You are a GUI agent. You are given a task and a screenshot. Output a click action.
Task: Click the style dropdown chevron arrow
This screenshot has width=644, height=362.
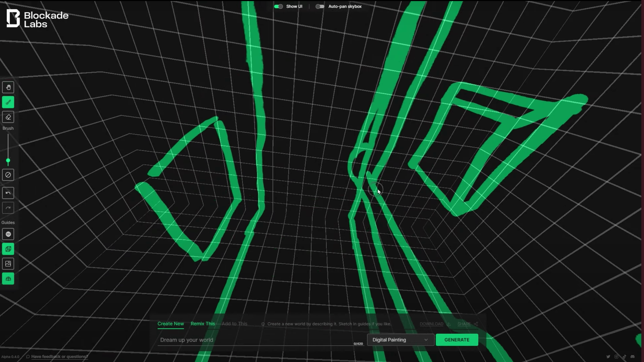[426, 340]
